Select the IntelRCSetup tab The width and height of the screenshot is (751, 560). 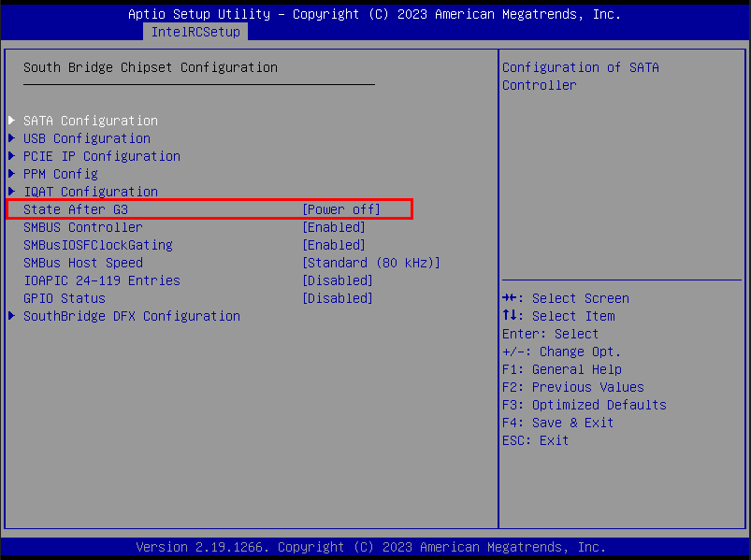[195, 32]
